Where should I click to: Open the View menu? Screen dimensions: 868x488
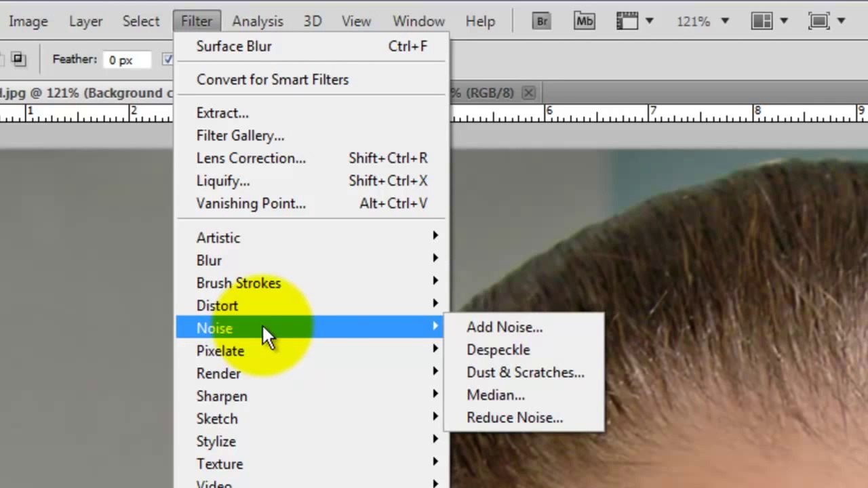pyautogui.click(x=356, y=21)
